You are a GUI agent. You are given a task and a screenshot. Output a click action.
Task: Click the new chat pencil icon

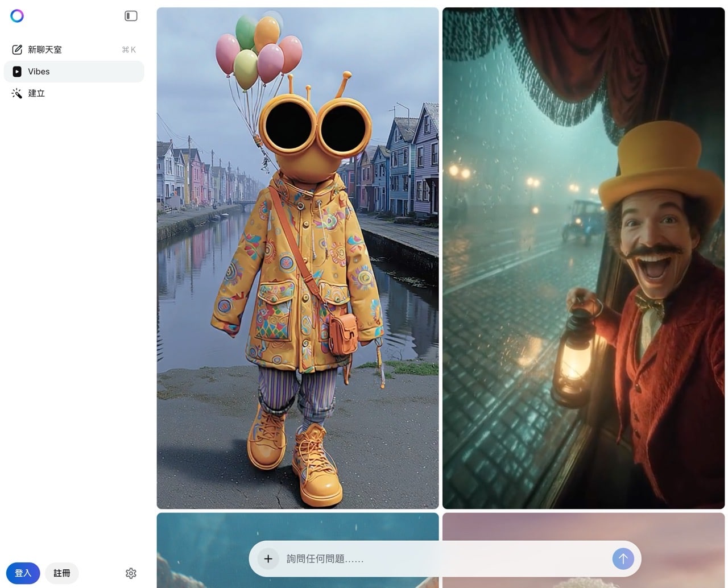pos(17,49)
